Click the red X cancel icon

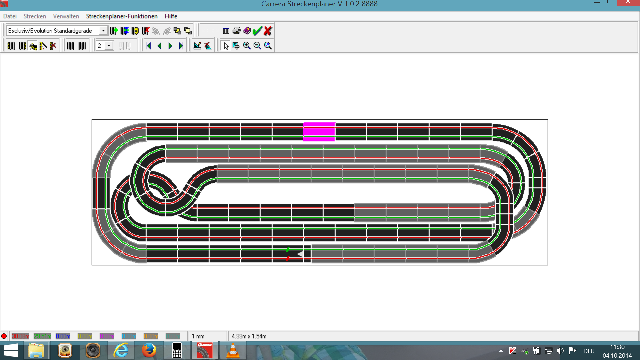click(268, 31)
